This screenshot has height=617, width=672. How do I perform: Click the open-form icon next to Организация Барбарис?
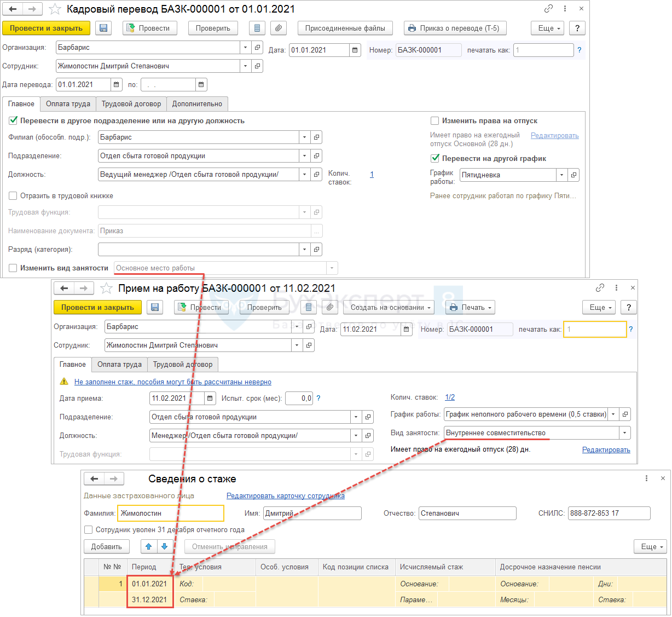[x=257, y=48]
